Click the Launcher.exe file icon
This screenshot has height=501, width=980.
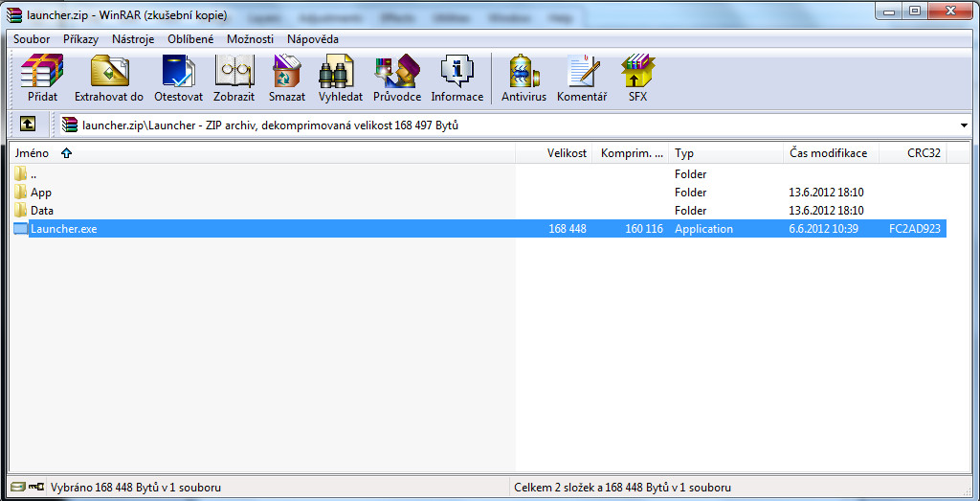point(21,229)
